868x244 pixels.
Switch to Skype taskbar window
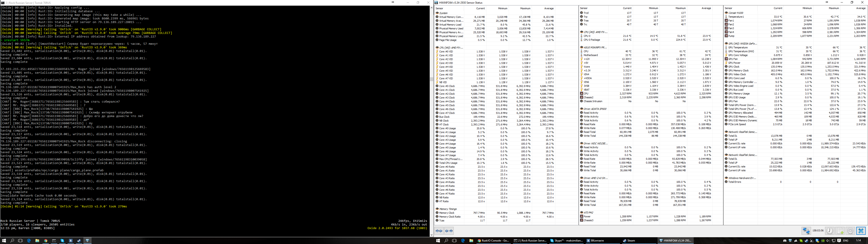coord(566,241)
